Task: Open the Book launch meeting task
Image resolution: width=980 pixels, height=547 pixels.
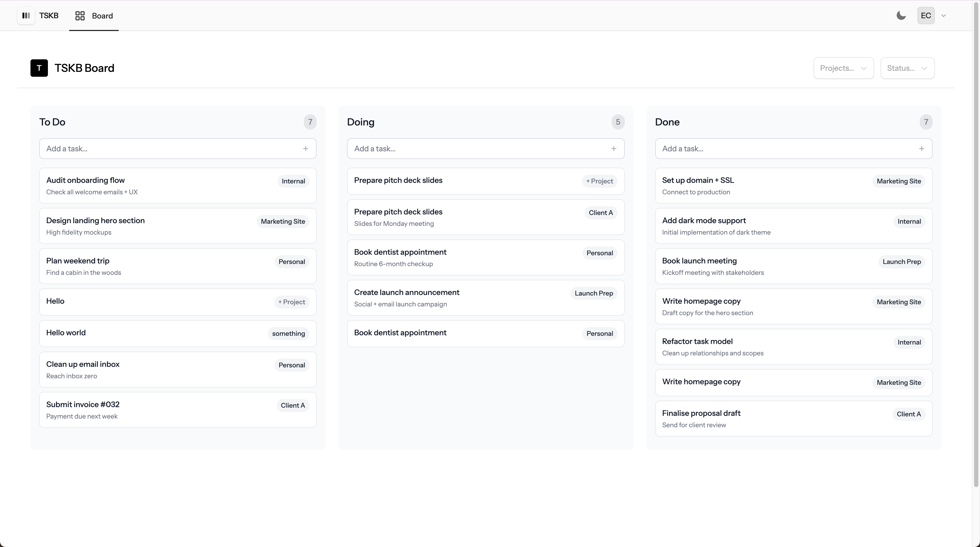Action: 794,266
